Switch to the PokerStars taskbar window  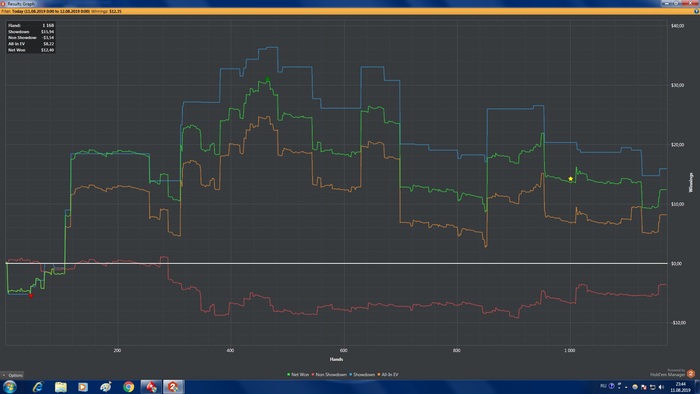click(151, 387)
